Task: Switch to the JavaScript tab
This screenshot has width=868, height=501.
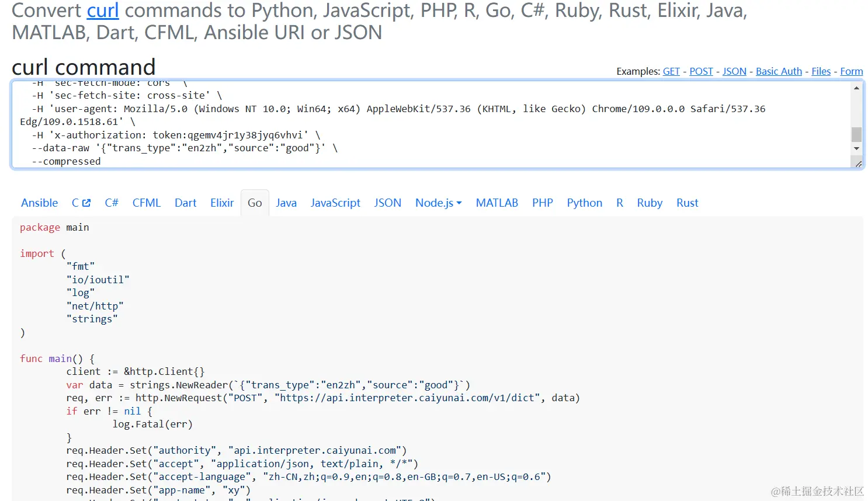Action: [335, 203]
